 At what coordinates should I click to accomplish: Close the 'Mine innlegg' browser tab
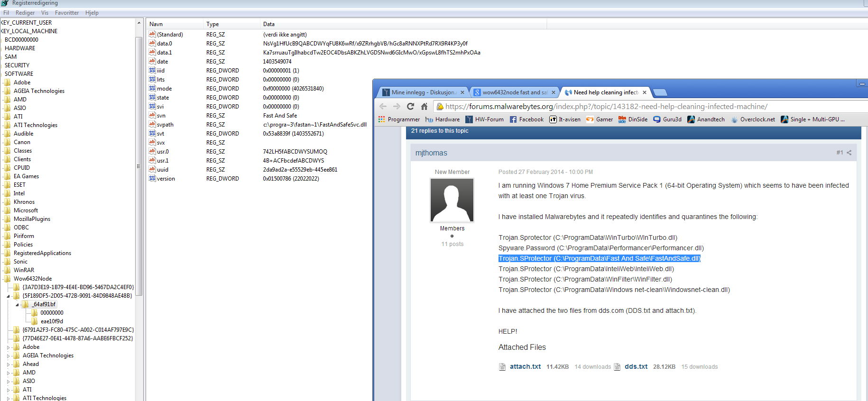point(462,92)
